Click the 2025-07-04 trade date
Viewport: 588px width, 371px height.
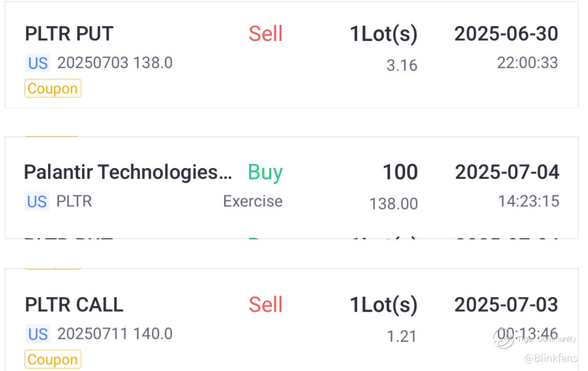click(x=507, y=172)
